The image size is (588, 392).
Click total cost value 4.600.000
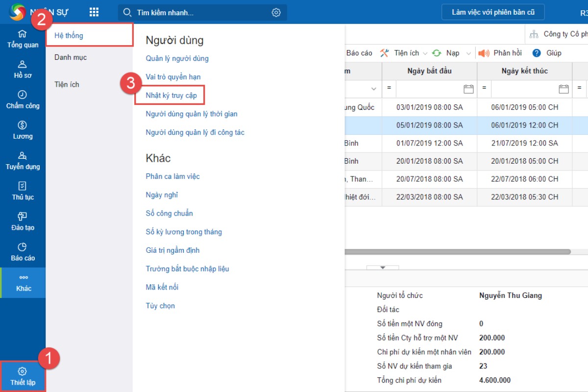[495, 380]
